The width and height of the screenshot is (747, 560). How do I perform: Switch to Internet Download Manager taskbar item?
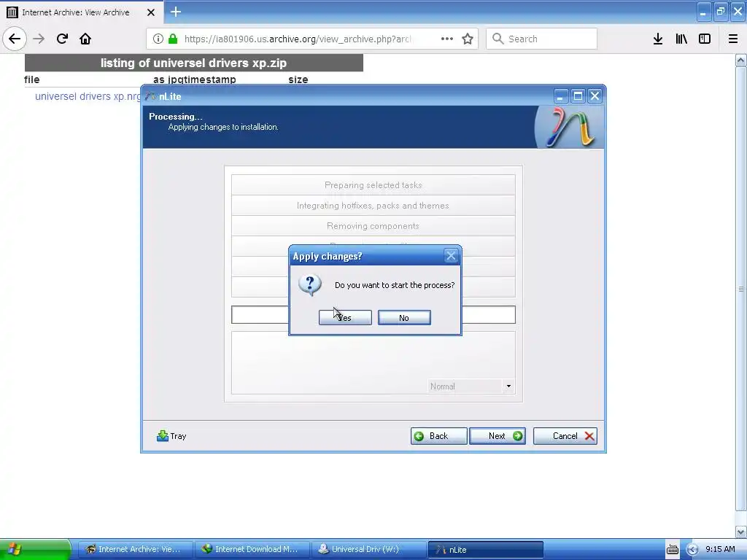coord(252,549)
